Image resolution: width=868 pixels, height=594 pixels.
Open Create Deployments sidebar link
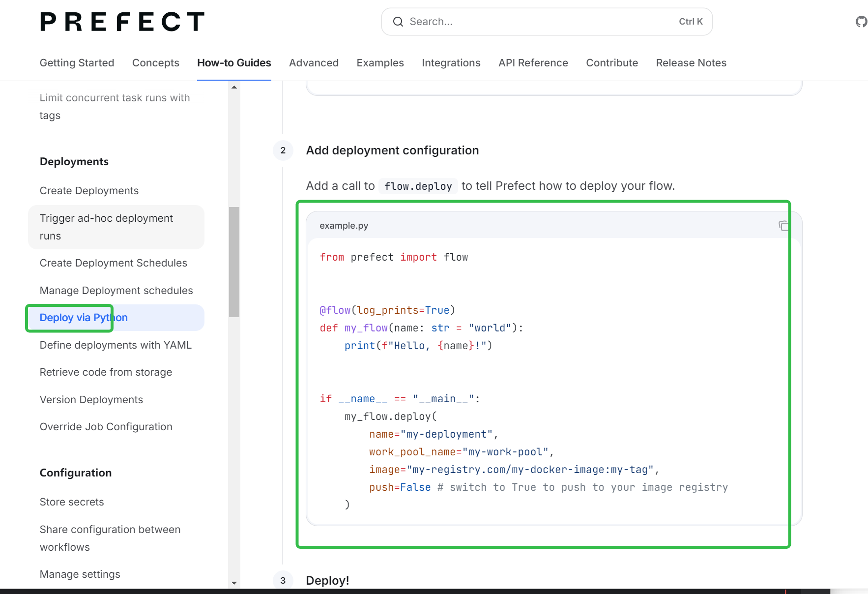coord(89,191)
